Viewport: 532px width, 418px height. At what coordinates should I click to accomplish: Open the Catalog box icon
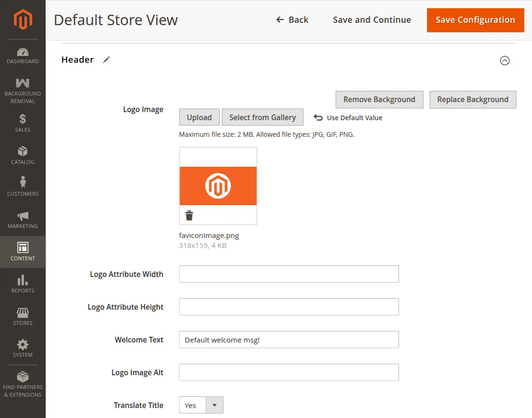[22, 152]
